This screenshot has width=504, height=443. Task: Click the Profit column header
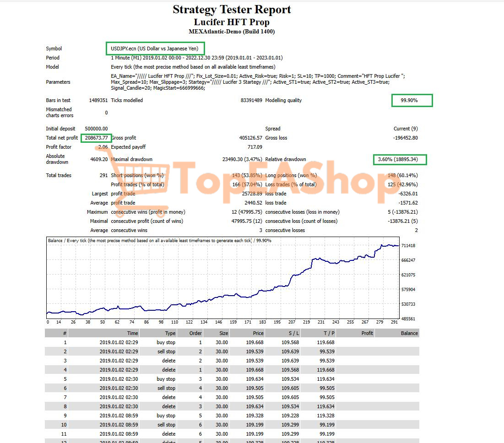coord(367,333)
